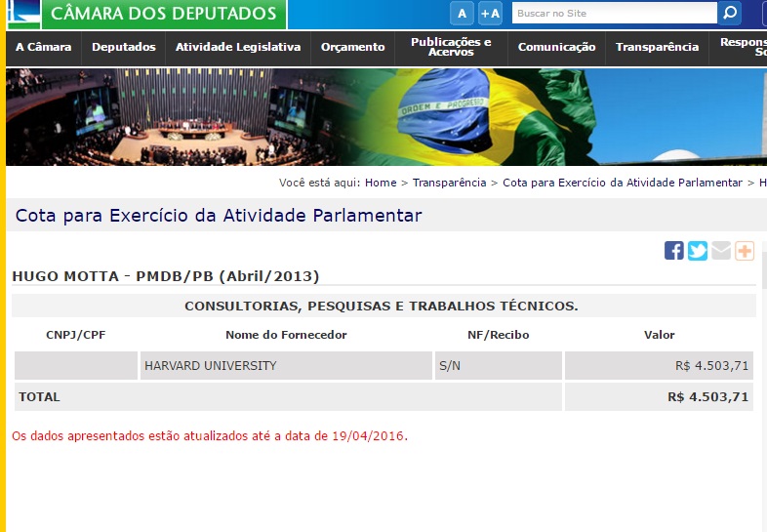The height and width of the screenshot is (532, 767).
Task: Click the 'Nome do Fornecedor' column header
Action: 286,335
